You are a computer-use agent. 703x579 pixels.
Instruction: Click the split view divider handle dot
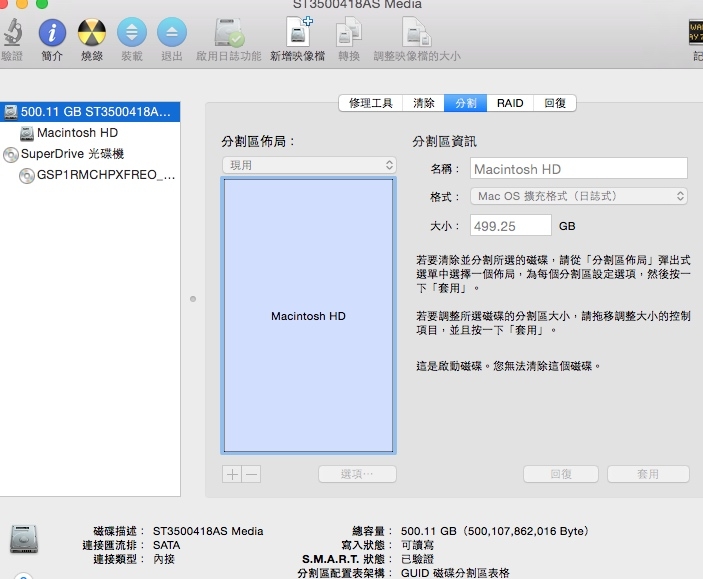pos(193,299)
